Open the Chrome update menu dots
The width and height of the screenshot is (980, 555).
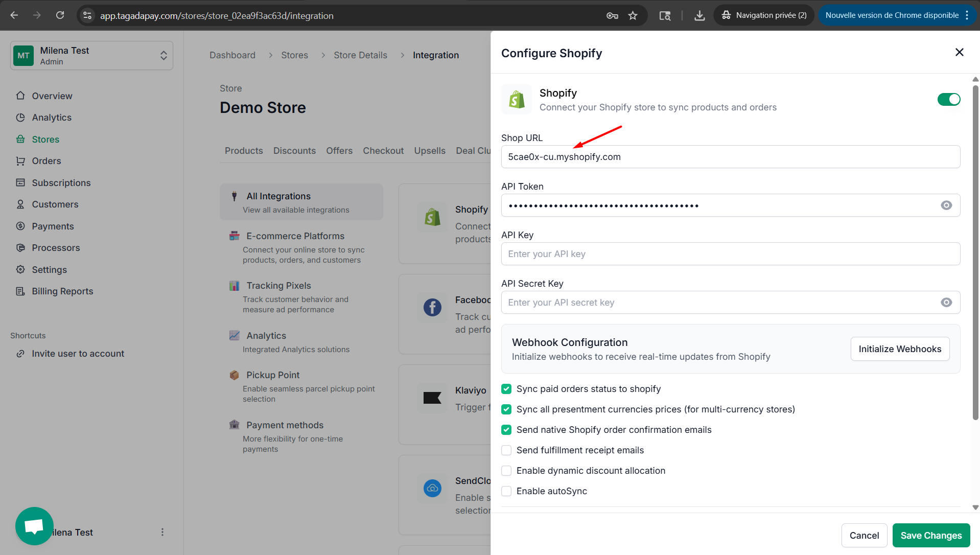click(x=967, y=15)
